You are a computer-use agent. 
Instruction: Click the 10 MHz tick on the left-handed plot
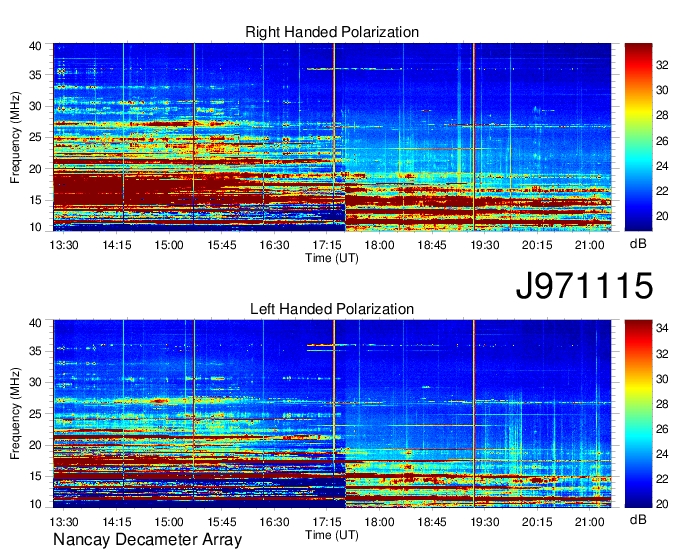35,504
